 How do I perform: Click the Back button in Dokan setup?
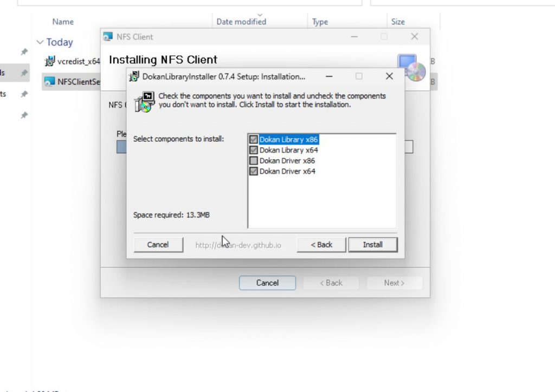click(x=321, y=245)
